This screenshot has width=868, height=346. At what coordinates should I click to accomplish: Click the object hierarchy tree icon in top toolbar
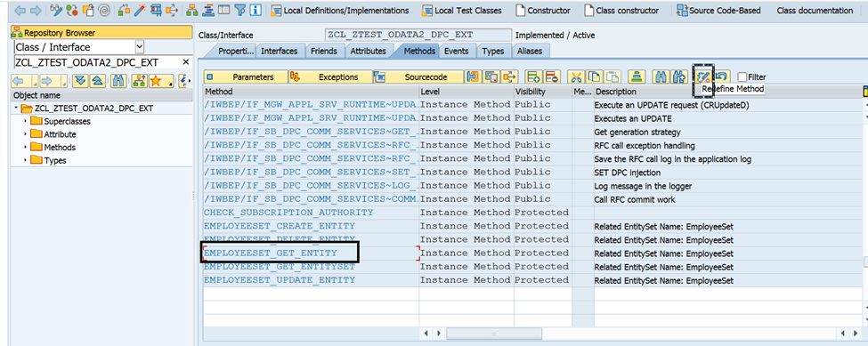(x=192, y=10)
